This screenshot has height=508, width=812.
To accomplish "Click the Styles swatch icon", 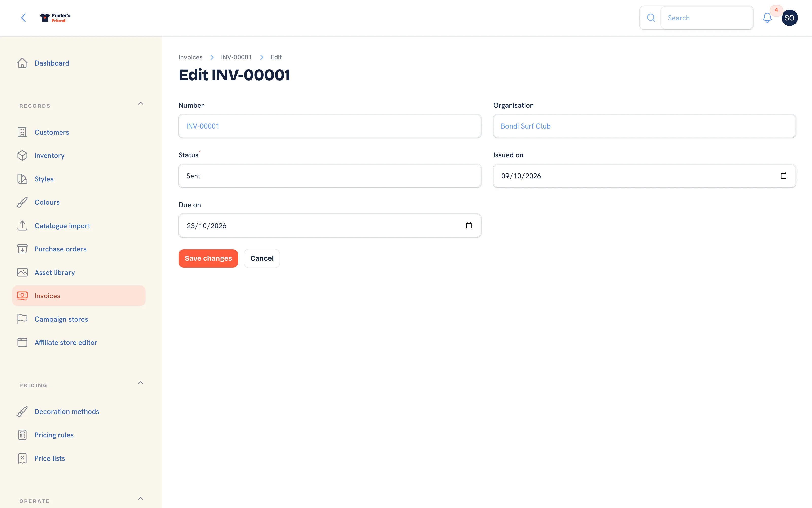I will [x=22, y=179].
